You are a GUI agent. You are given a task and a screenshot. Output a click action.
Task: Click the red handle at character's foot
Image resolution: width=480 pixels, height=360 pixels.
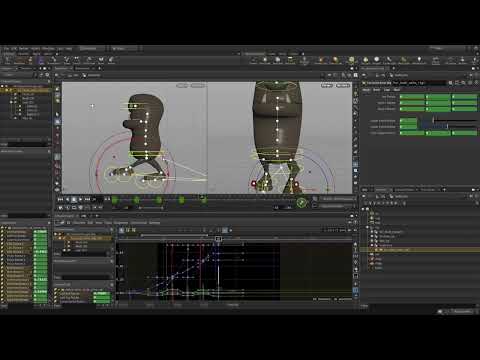(254, 183)
